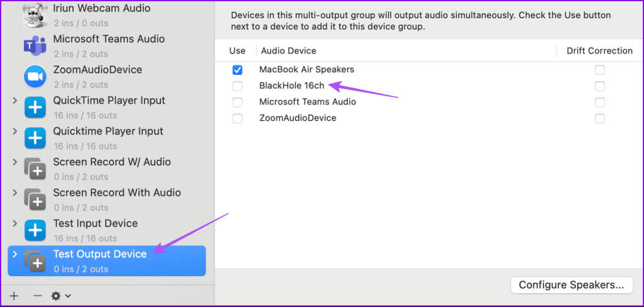Select Iriun Webcam Audio label in sidebar

click(x=101, y=8)
